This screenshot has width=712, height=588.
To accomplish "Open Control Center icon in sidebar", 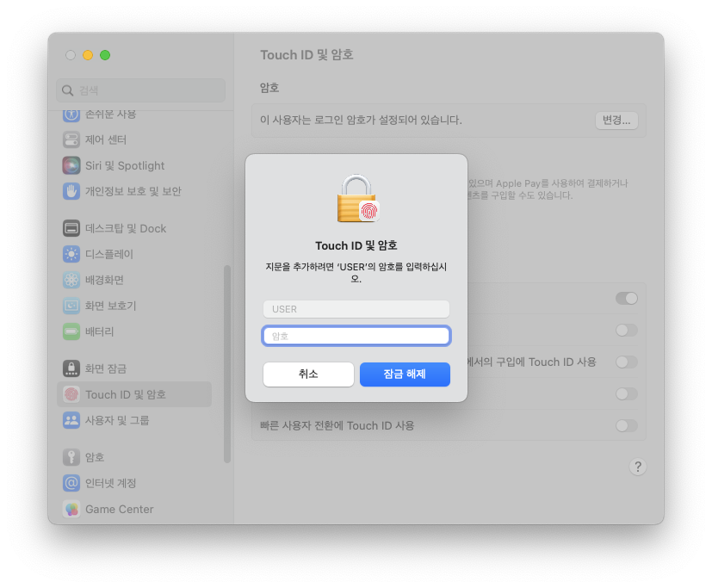I will click(71, 139).
